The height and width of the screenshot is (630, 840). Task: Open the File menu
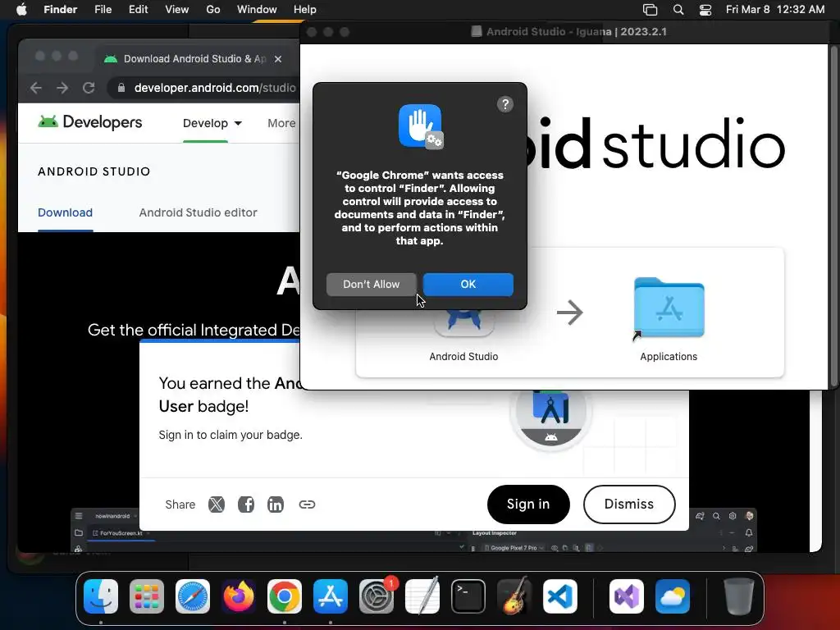tap(103, 9)
